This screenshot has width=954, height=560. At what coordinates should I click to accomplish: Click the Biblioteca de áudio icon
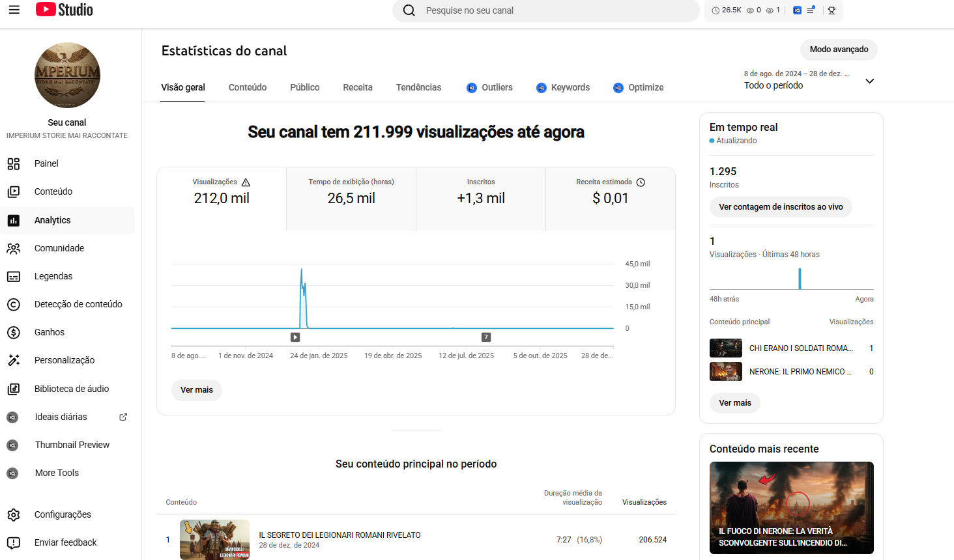point(14,389)
